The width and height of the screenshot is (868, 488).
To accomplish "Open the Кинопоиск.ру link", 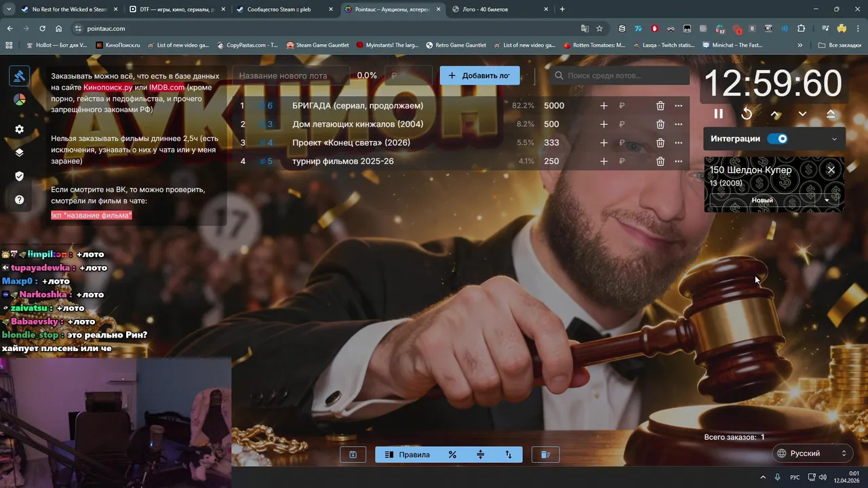I will point(108,87).
